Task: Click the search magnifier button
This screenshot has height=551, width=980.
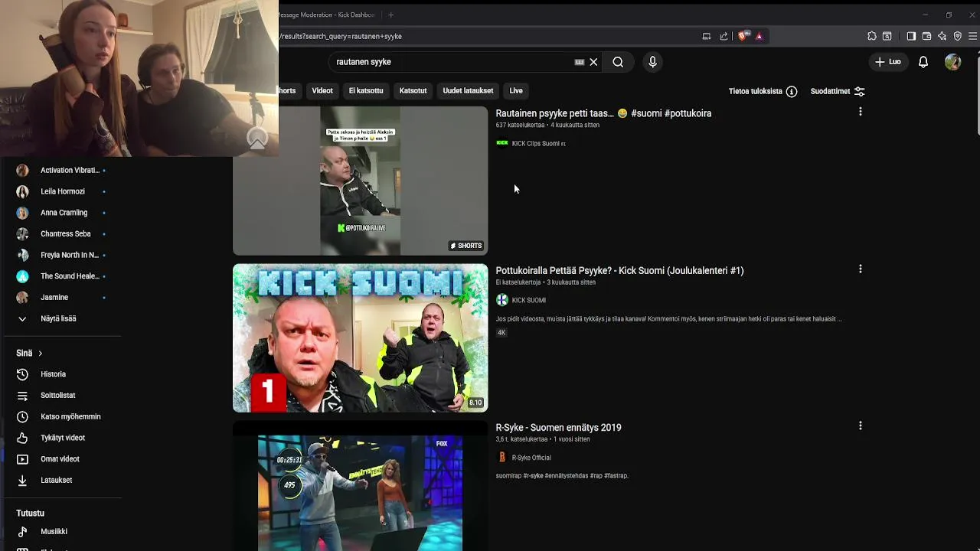Action: click(x=618, y=62)
